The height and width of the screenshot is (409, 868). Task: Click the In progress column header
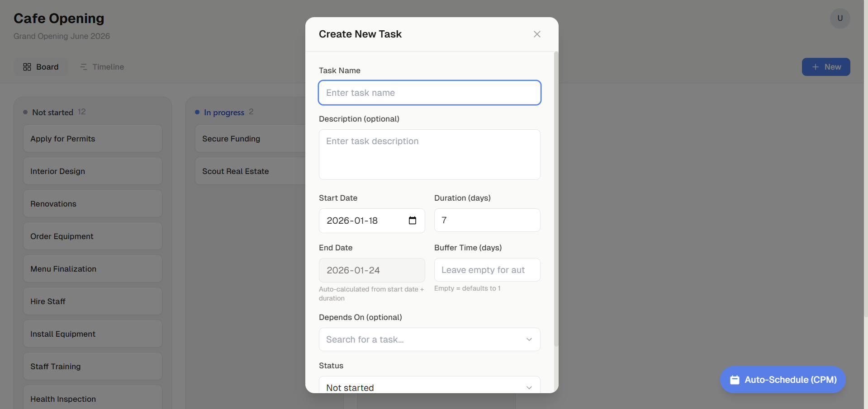pos(224,112)
